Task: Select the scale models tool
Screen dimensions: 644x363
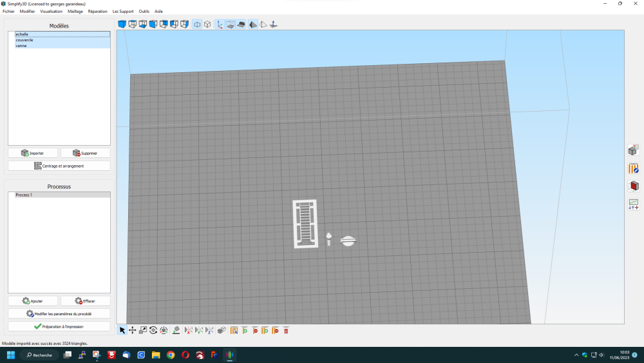Action: click(142, 330)
